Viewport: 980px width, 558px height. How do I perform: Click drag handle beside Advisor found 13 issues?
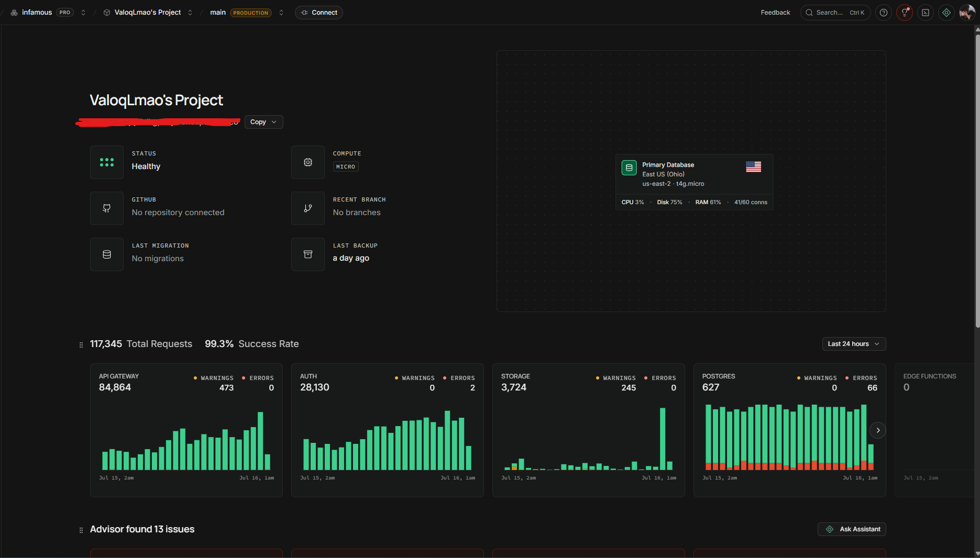click(x=81, y=530)
